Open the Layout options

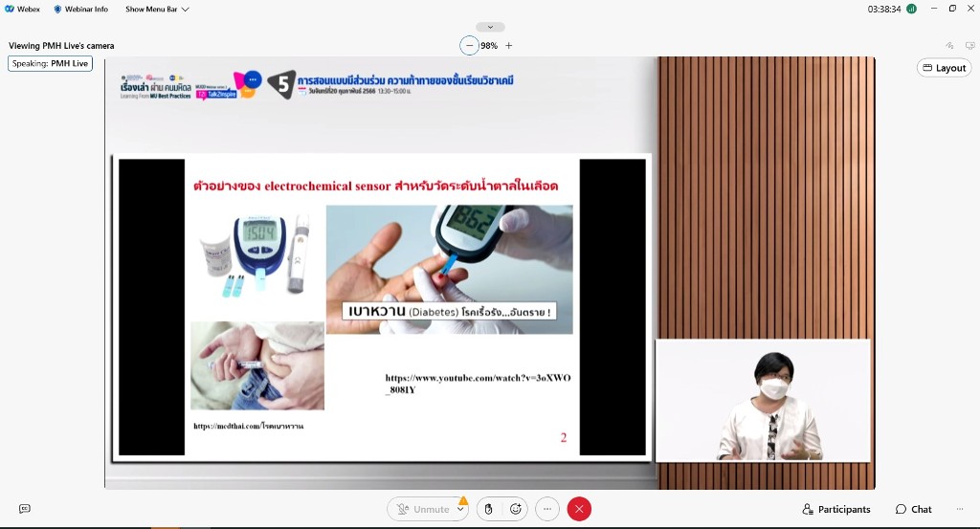(x=944, y=68)
